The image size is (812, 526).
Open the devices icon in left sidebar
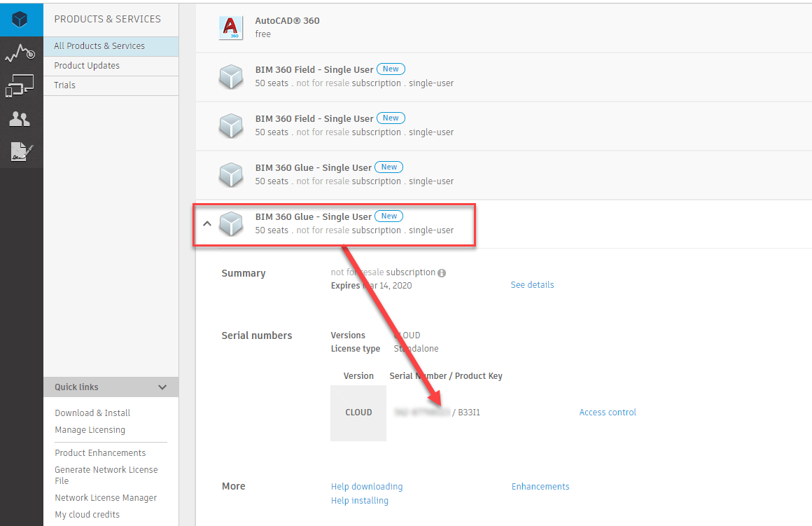pyautogui.click(x=20, y=85)
